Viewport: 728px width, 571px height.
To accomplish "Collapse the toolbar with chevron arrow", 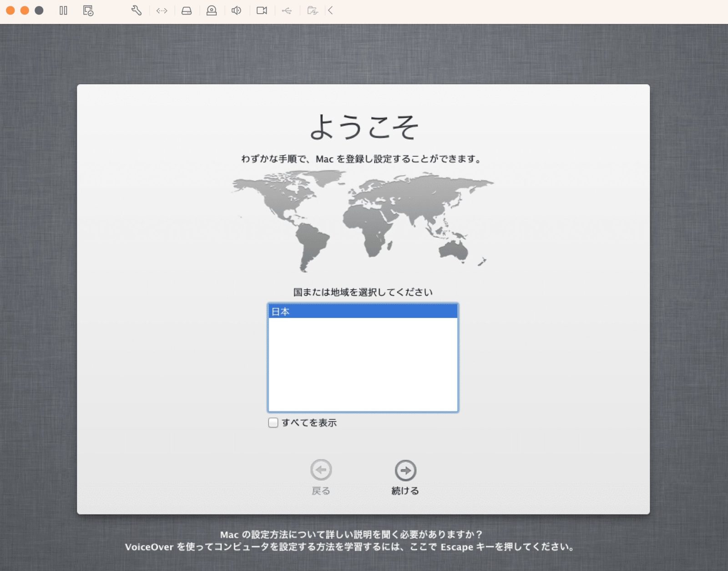I will (331, 10).
